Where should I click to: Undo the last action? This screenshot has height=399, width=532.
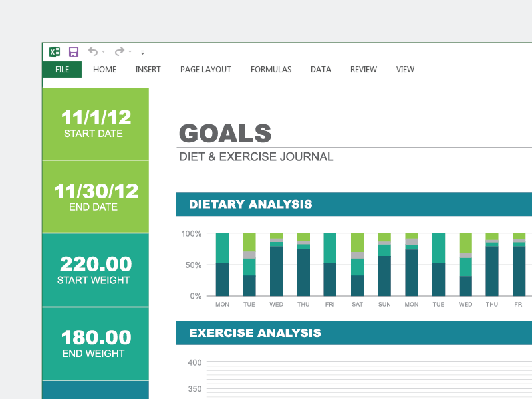93,52
